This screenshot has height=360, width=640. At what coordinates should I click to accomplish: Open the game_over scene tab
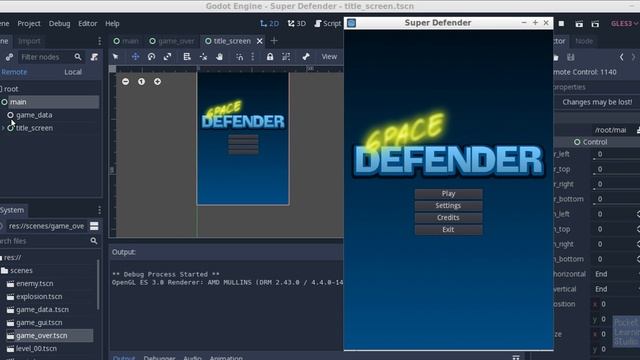coord(172,41)
